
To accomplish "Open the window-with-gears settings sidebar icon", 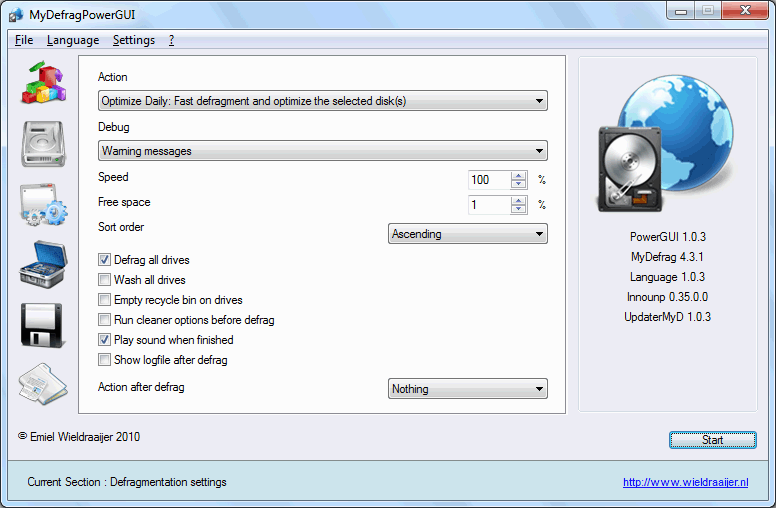I will [44, 205].
